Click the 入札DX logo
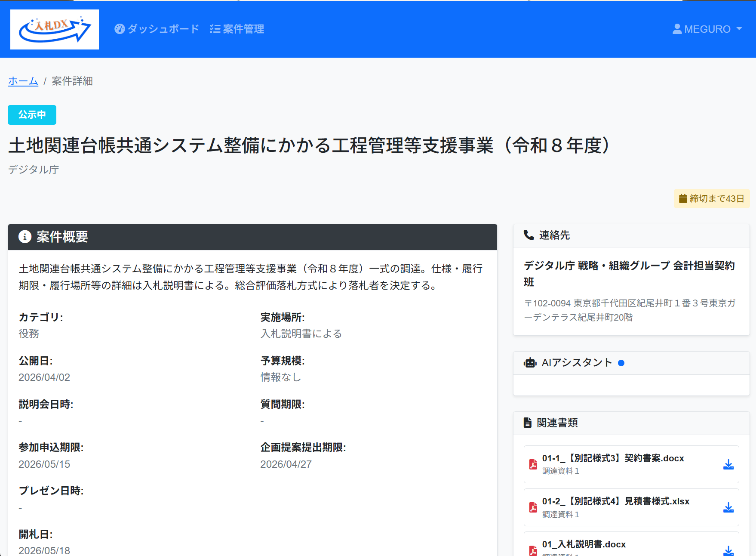The image size is (756, 556). point(54,29)
